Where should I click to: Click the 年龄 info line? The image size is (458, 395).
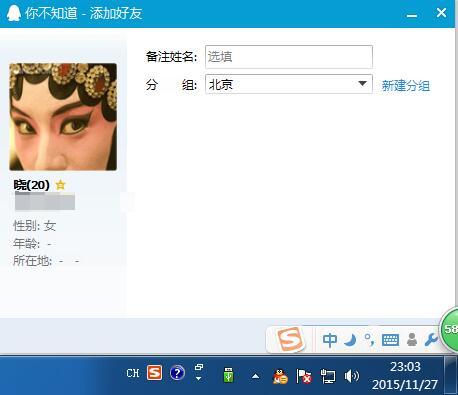(x=32, y=244)
